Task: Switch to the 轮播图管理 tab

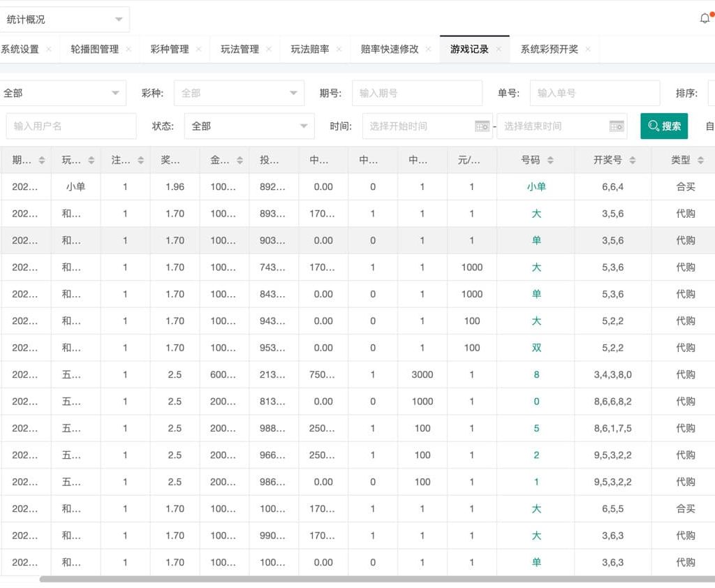Action: point(94,50)
